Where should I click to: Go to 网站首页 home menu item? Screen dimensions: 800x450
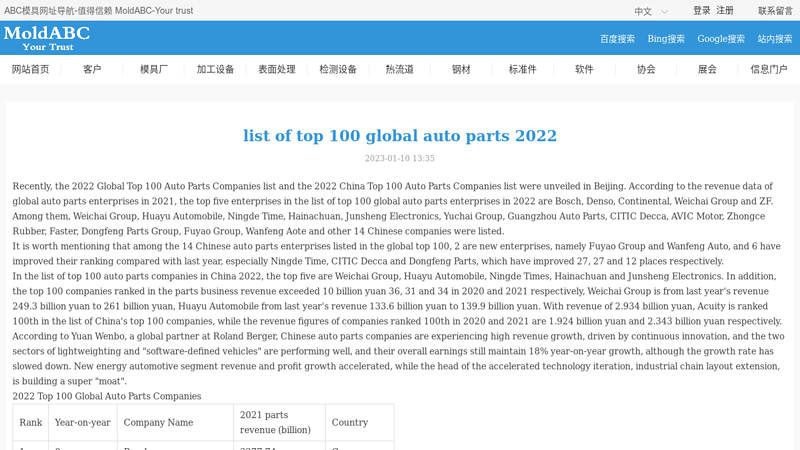[x=31, y=69]
